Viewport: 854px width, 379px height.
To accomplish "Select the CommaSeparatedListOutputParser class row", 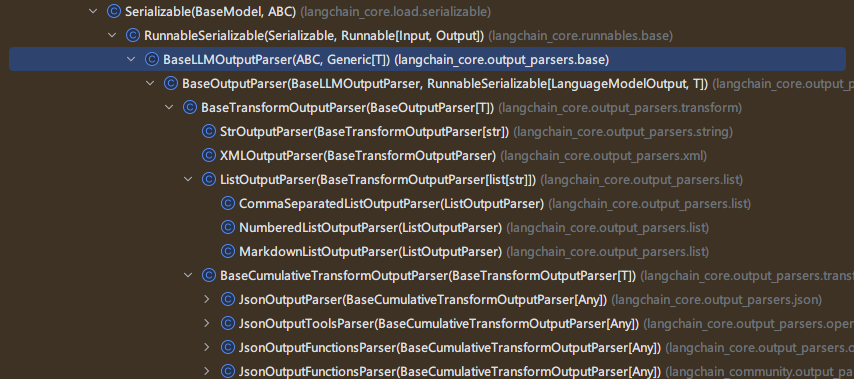I will tap(427, 203).
